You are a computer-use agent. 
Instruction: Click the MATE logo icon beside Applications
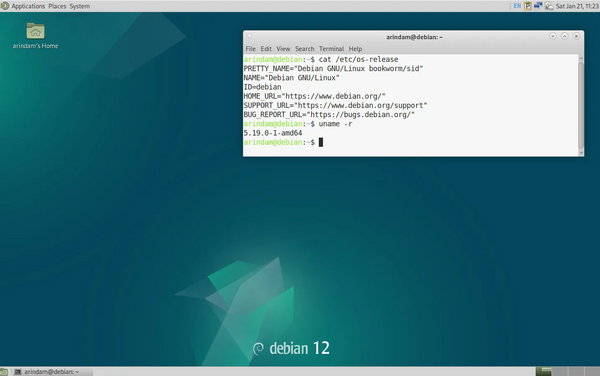[x=5, y=6]
